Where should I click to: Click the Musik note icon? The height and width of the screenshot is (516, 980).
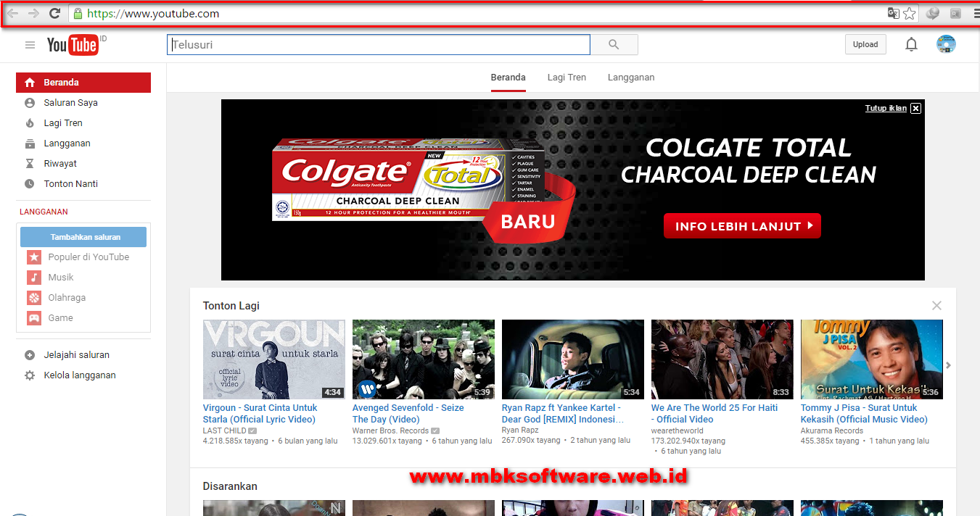(x=34, y=278)
